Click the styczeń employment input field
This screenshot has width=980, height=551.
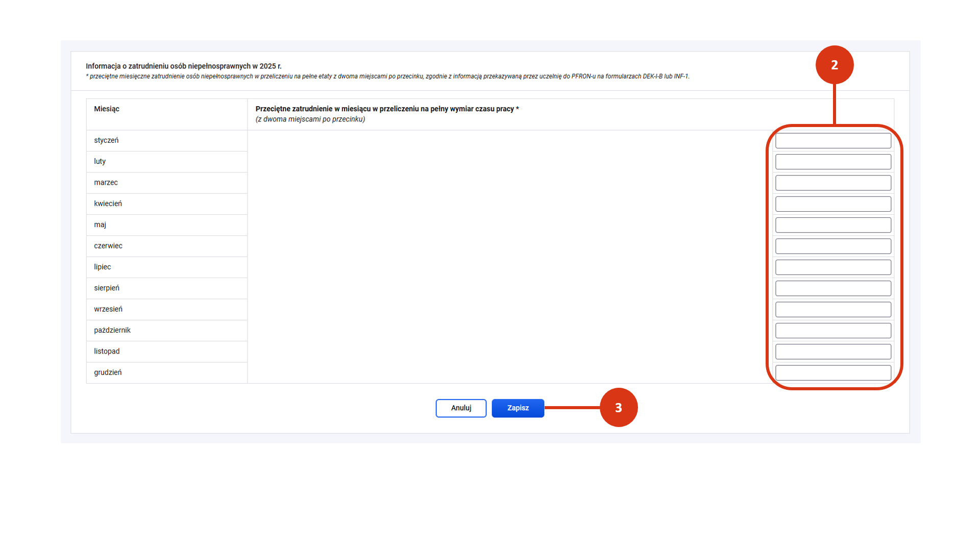coord(833,141)
